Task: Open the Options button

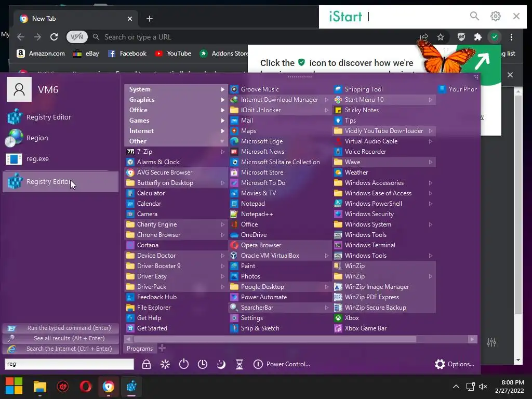Action: [454, 364]
